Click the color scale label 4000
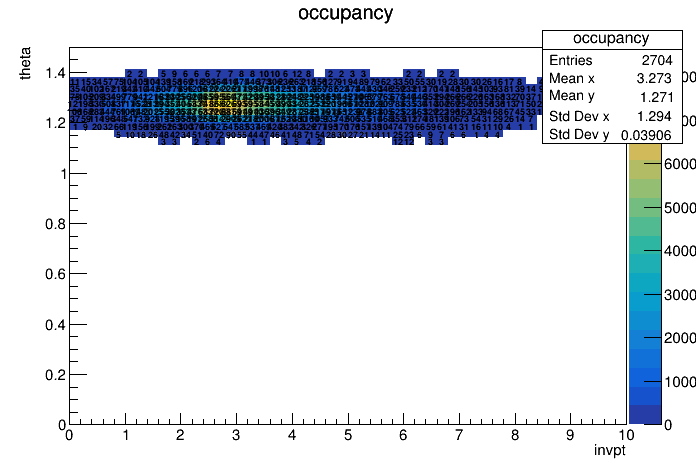The height and width of the screenshot is (472, 696). (x=680, y=251)
